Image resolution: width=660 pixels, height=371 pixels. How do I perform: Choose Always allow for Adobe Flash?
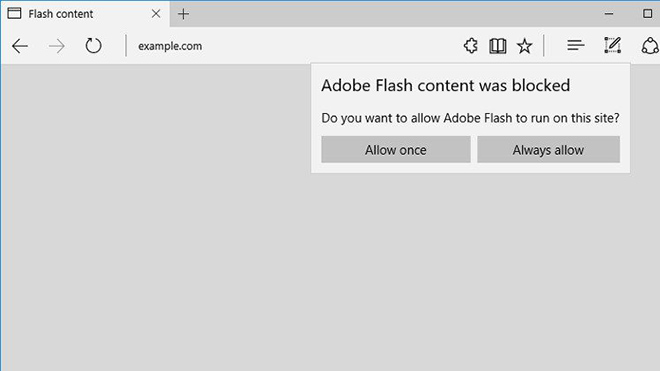(x=548, y=149)
